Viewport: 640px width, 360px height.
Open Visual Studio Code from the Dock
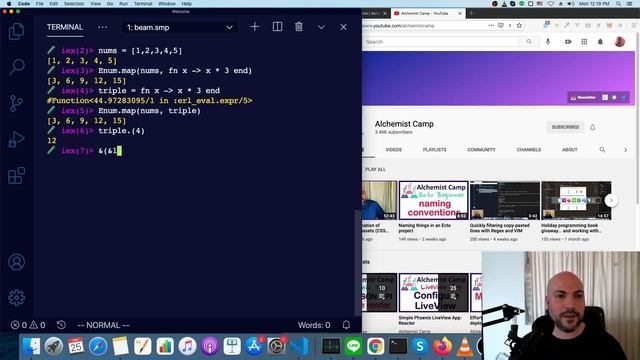pos(300,347)
